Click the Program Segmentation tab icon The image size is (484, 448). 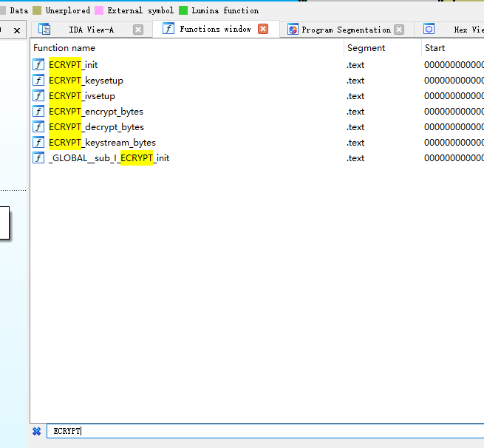pyautogui.click(x=293, y=30)
